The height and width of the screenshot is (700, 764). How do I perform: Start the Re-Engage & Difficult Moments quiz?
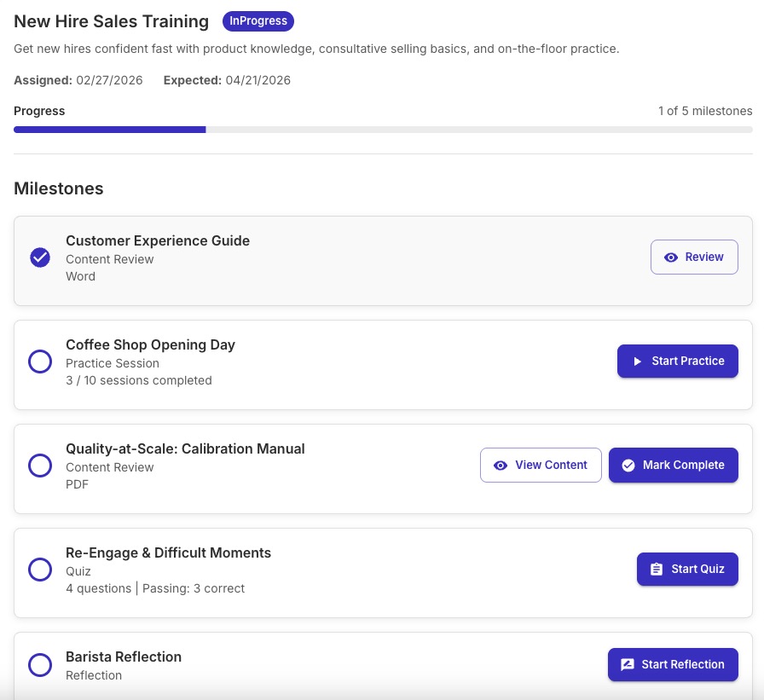pos(687,569)
